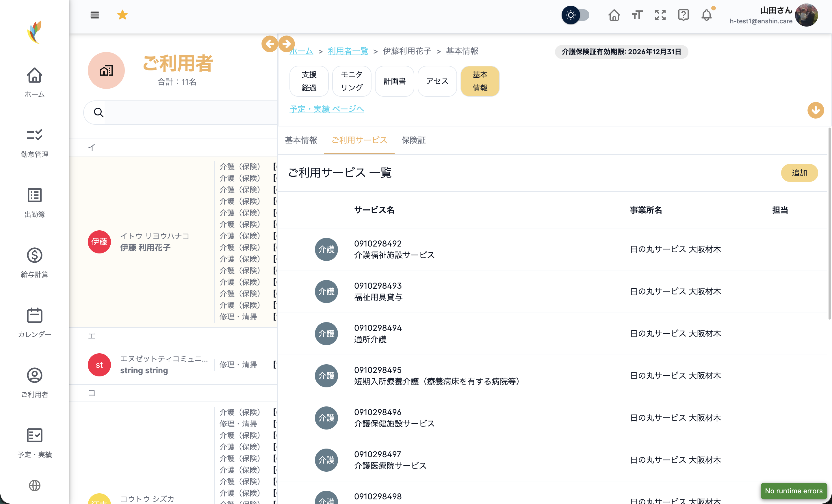Screen dimensions: 832x504
Task: Select the モニタリング section button
Action: (x=352, y=81)
